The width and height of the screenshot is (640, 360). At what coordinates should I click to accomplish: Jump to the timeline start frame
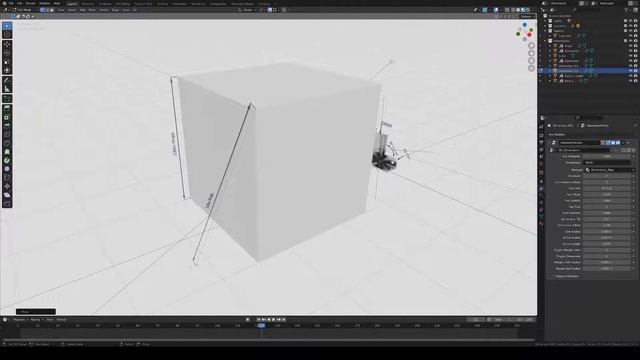pos(259,320)
